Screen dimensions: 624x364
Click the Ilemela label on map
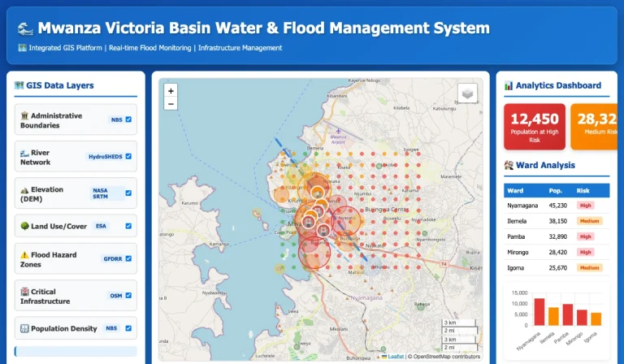315,148
